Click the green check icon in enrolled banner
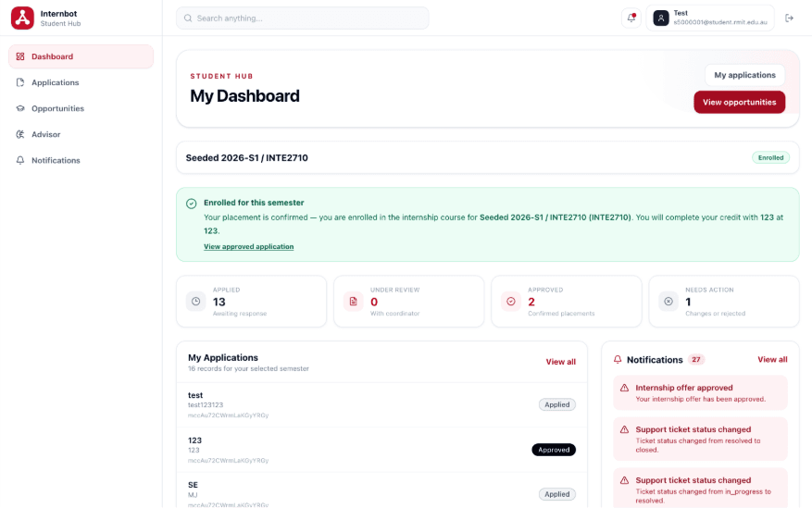 tap(191, 204)
